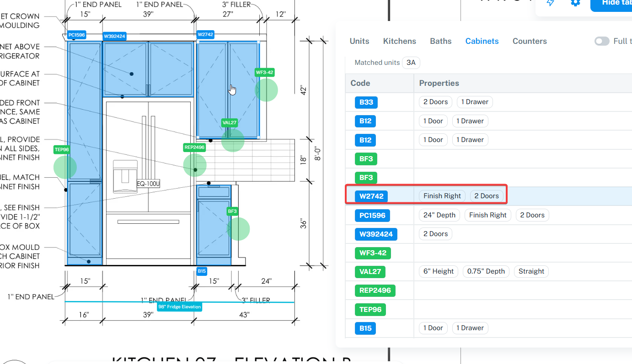Image resolution: width=632 pixels, height=364 pixels.
Task: Click the green circle marker below WF3-42
Action: click(266, 90)
